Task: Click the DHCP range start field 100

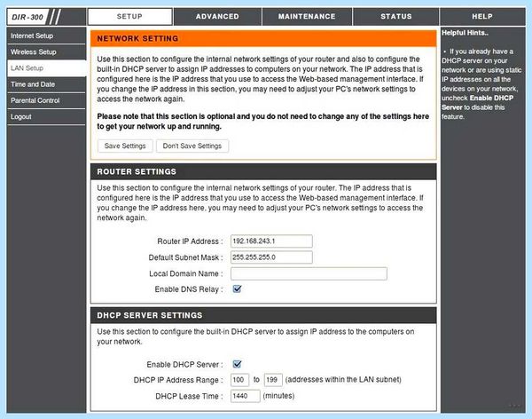Action: pyautogui.click(x=239, y=380)
